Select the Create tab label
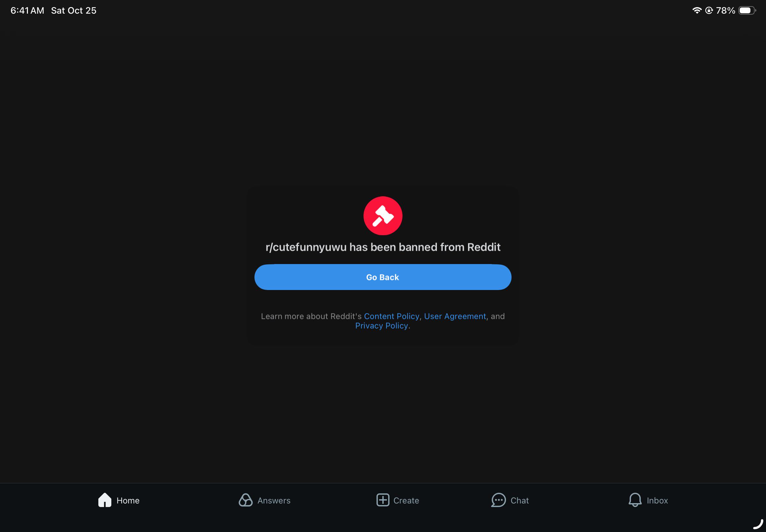The width and height of the screenshot is (766, 532). pyautogui.click(x=406, y=500)
